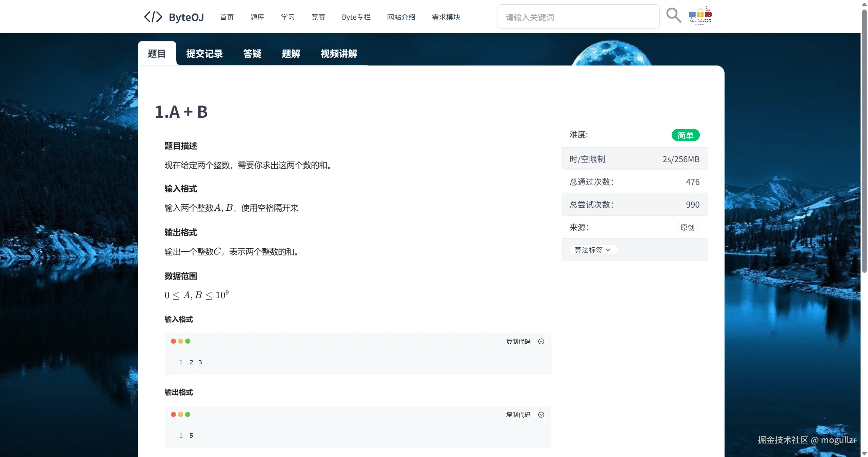Click yellow dot on sample input block
Image resolution: width=868 pixels, height=457 pixels.
click(x=180, y=341)
